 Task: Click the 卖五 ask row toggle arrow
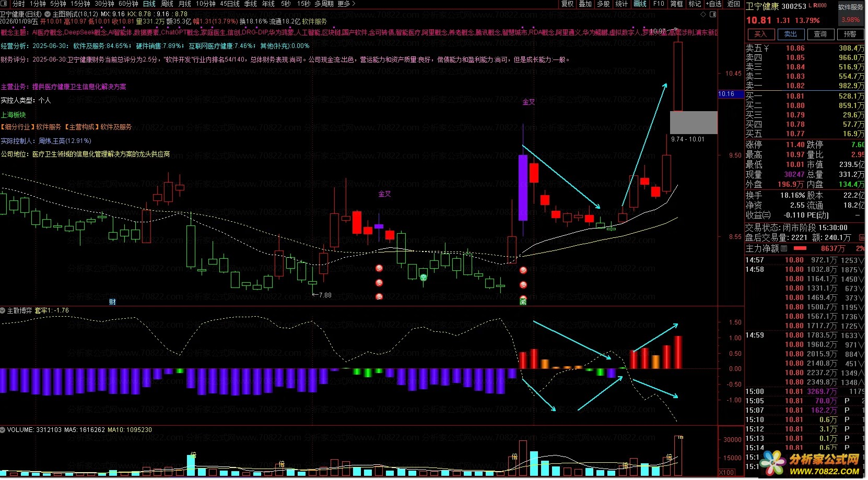pos(766,49)
